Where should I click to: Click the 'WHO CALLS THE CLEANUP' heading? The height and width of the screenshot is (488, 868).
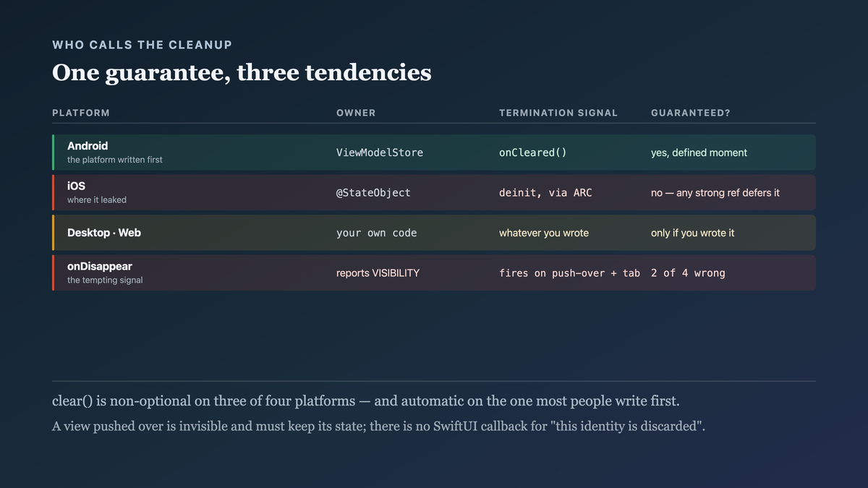click(142, 45)
